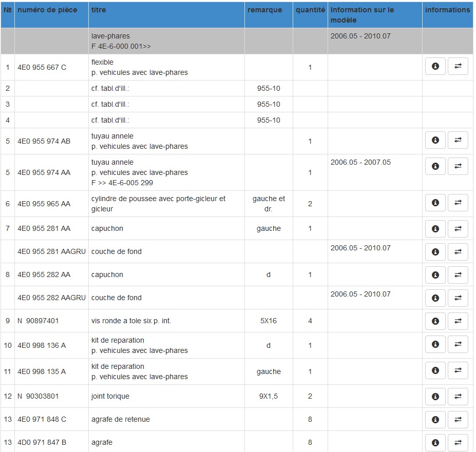This screenshot has width=476, height=452.
Task: Click the "remarque" column header
Action: point(264,10)
